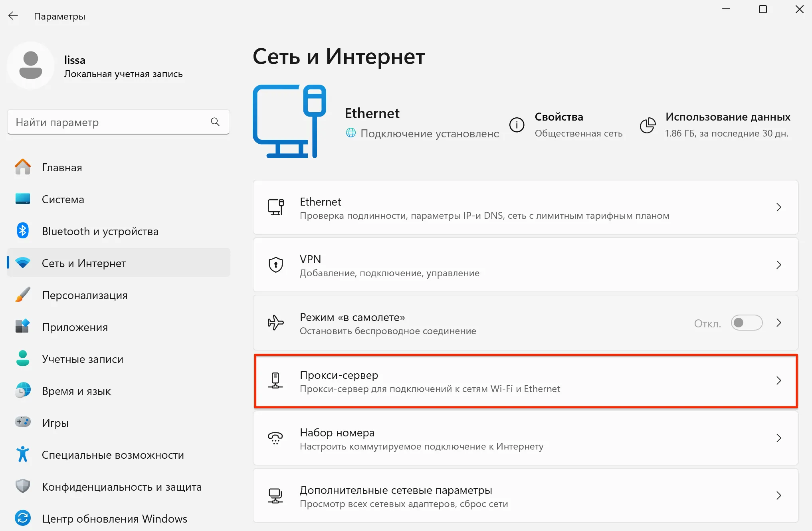Click 1.86 ГБ, за последние 30 дн. text
This screenshot has height=531, width=812.
pos(727,133)
